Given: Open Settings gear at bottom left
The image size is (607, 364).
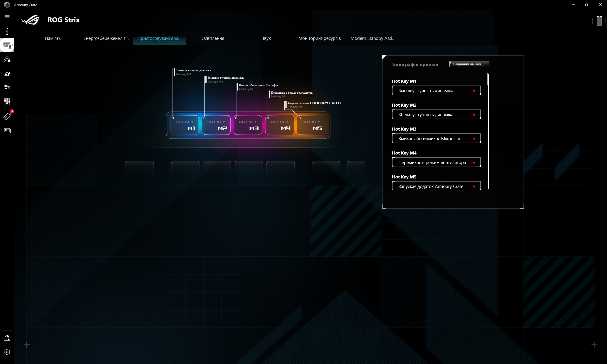Looking at the screenshot, I should (7, 352).
